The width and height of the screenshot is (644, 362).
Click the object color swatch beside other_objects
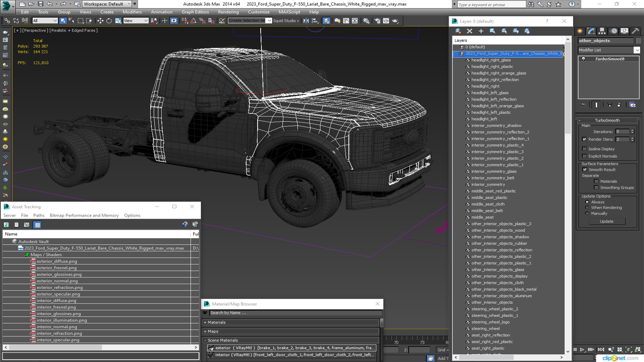(x=638, y=41)
